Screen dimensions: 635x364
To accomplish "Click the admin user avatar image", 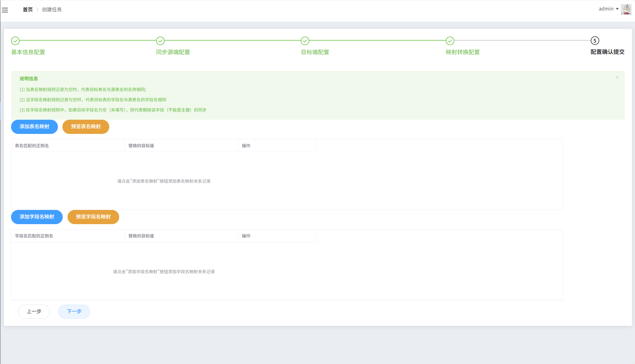I will point(626,9).
